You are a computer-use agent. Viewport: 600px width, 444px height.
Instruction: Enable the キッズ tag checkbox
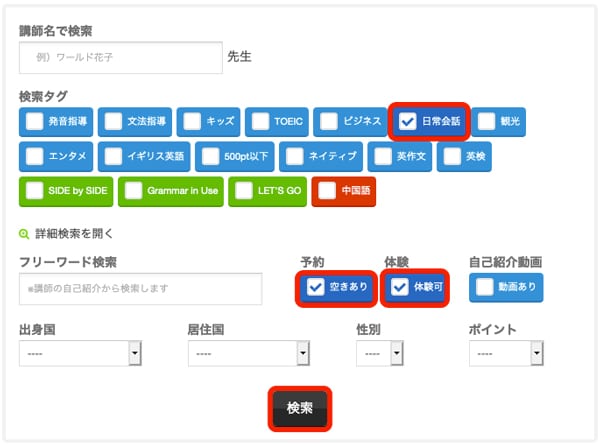tap(192, 122)
